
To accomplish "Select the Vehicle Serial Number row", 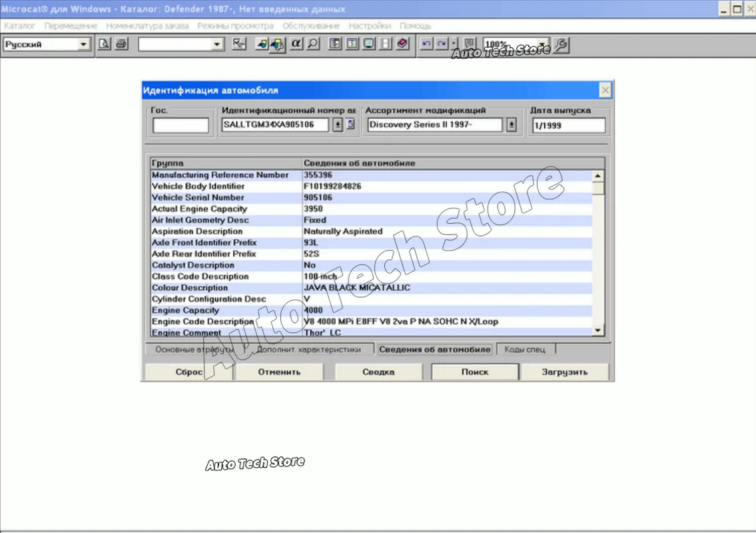I will (371, 198).
